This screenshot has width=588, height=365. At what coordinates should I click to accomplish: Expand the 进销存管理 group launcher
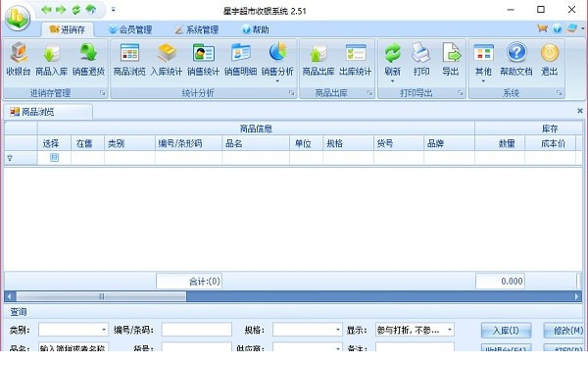102,93
